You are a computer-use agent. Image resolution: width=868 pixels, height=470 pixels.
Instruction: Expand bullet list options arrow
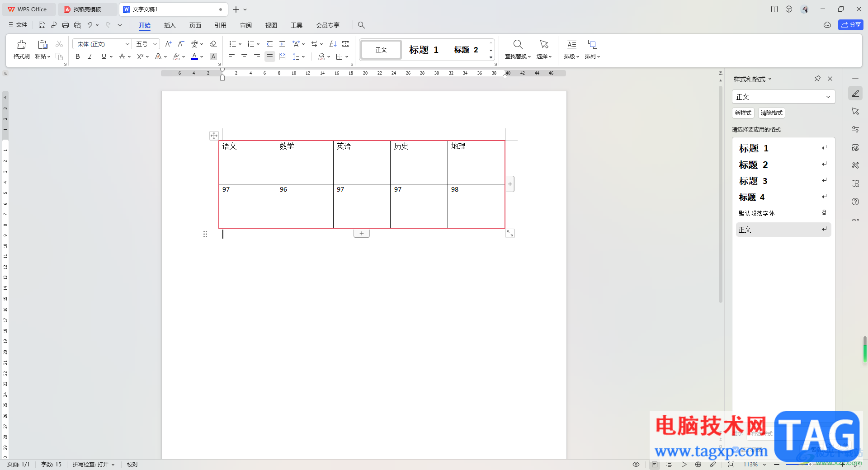[240, 44]
